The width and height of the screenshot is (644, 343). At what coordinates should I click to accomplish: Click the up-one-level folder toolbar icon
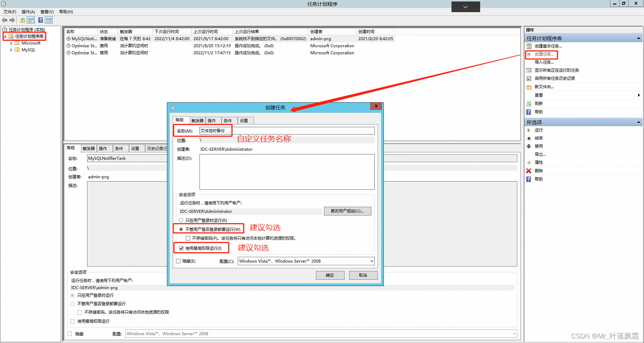point(23,20)
